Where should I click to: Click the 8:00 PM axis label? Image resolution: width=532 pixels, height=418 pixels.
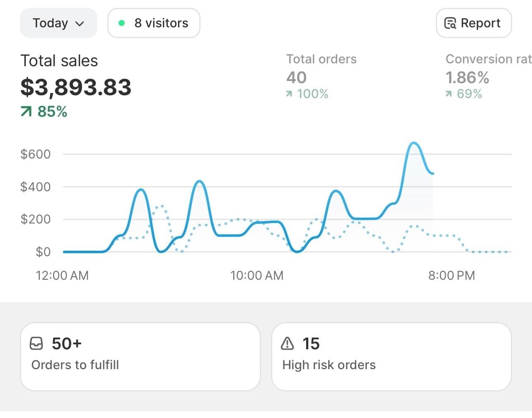pyautogui.click(x=452, y=276)
